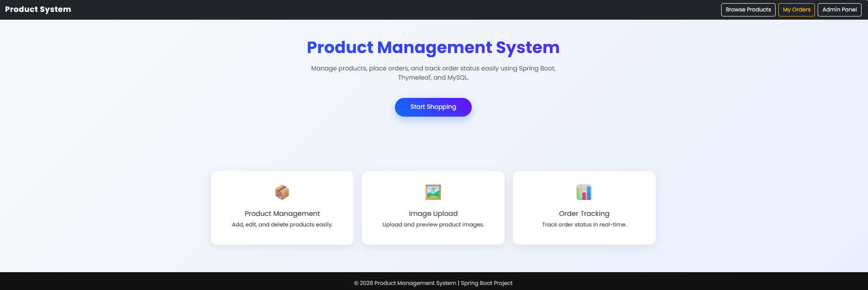The image size is (868, 290).
Task: Open the Admin Panel
Action: 839,10
